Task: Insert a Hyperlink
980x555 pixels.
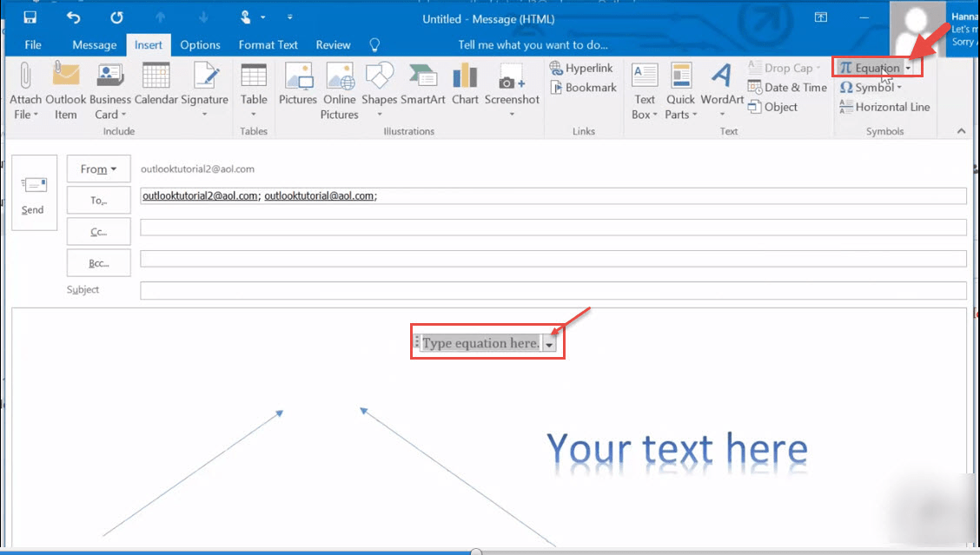Action: (x=581, y=68)
